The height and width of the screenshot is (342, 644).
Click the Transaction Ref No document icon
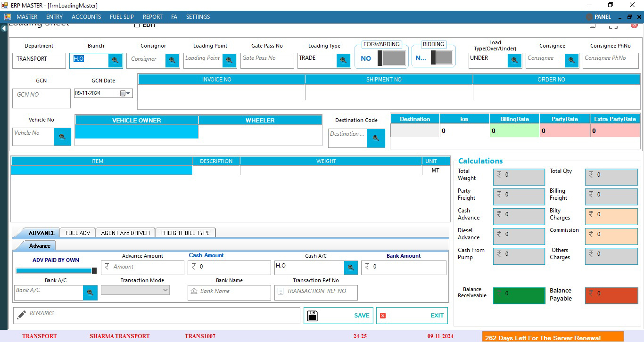281,292
